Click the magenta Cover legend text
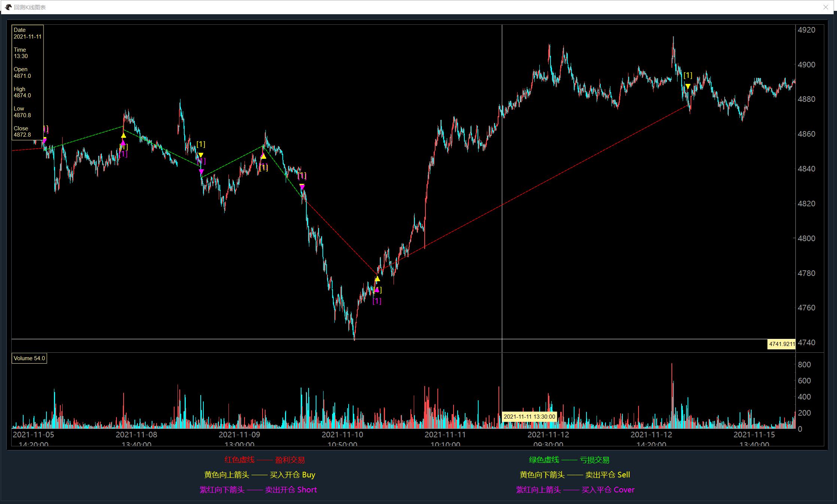The height and width of the screenshot is (504, 837). [x=575, y=490]
